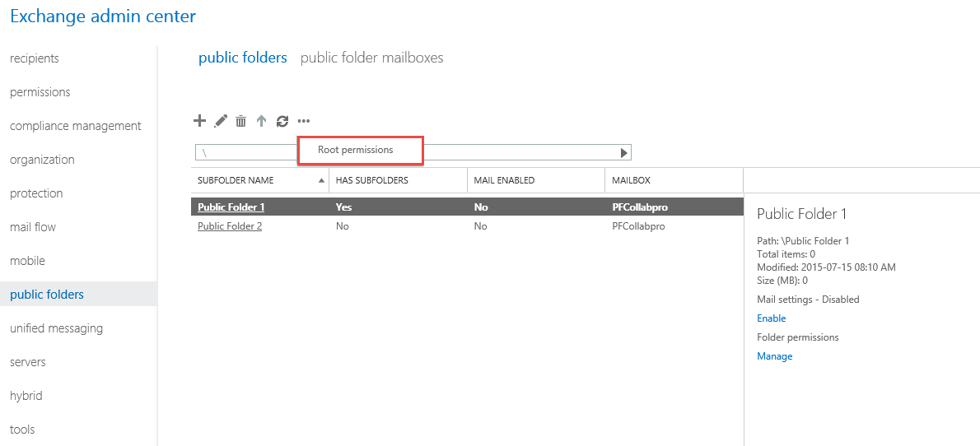Click Manage under Folder permissions

tap(774, 356)
